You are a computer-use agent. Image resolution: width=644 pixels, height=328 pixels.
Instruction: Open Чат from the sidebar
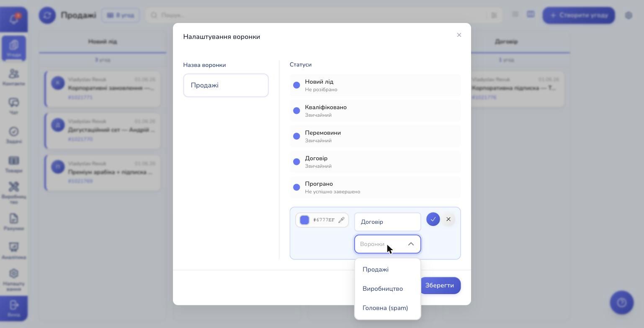14,106
